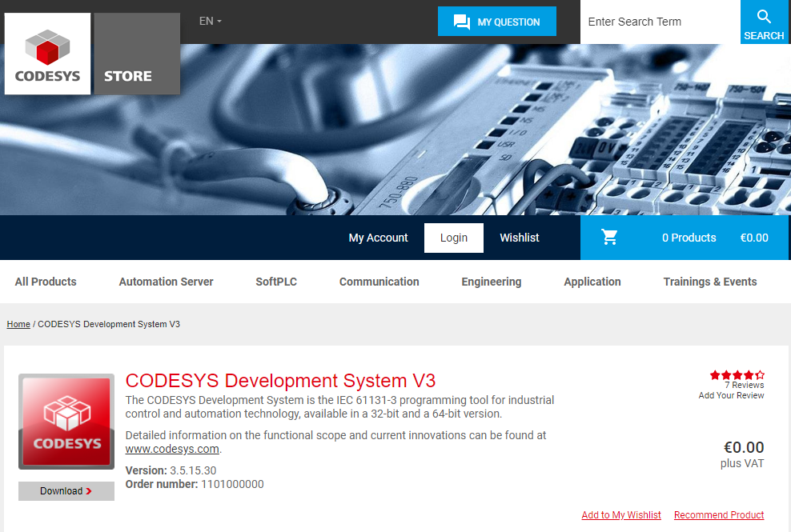The height and width of the screenshot is (532, 791).
Task: Click Add Your Review
Action: tap(731, 395)
